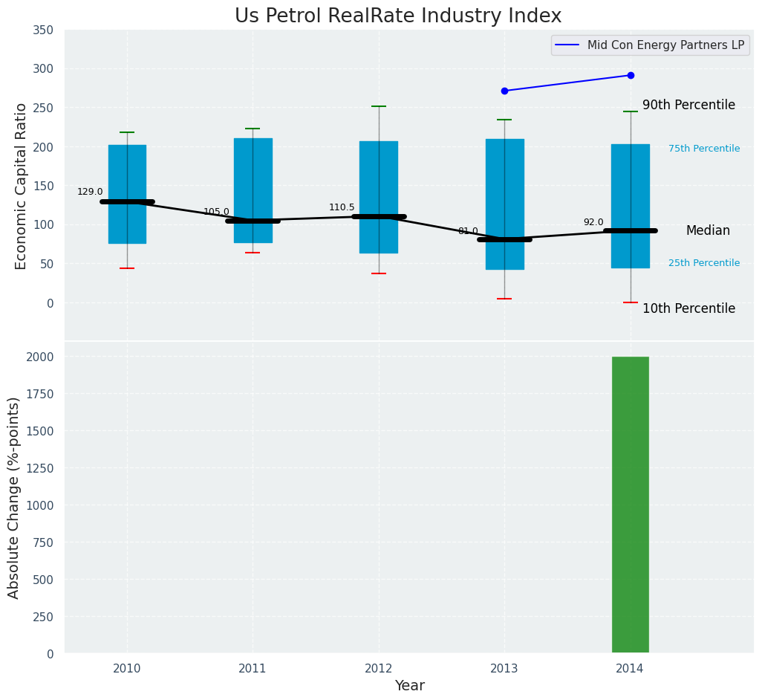Image resolution: width=762 pixels, height=700 pixels.
Task: Click the blue 2013 data point
Action: coord(504,91)
